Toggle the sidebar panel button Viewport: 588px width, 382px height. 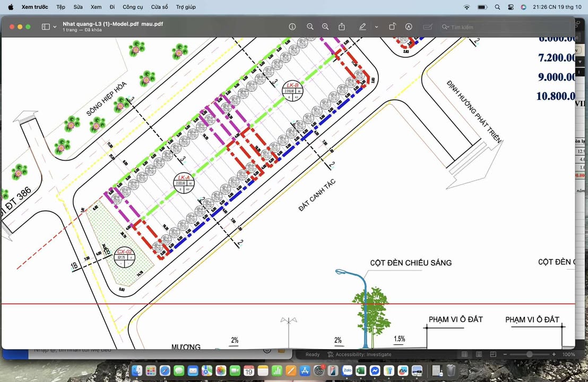click(46, 27)
